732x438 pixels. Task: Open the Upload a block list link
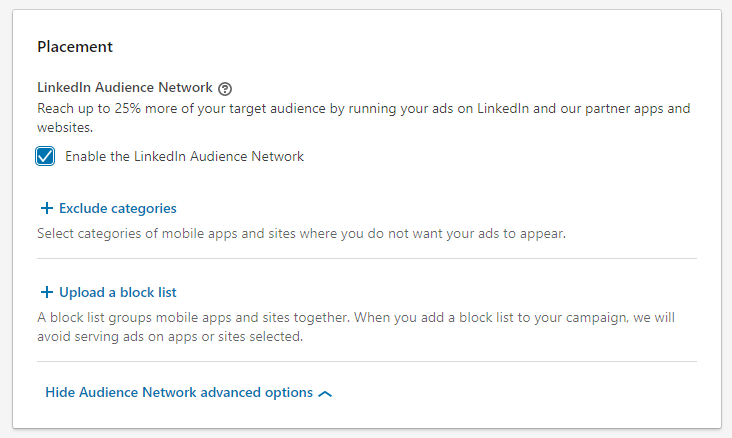point(117,293)
